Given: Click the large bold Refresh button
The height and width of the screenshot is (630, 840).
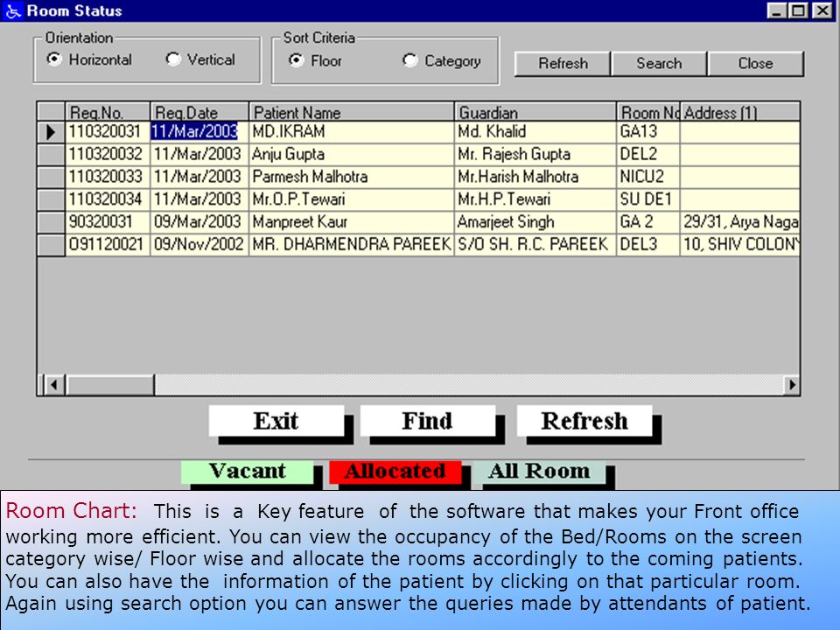Looking at the screenshot, I should click(x=584, y=421).
